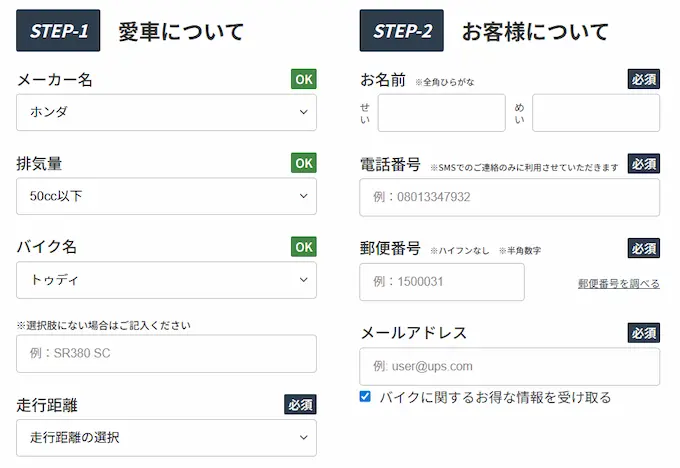Click the STEP-1 badge

[x=59, y=31]
